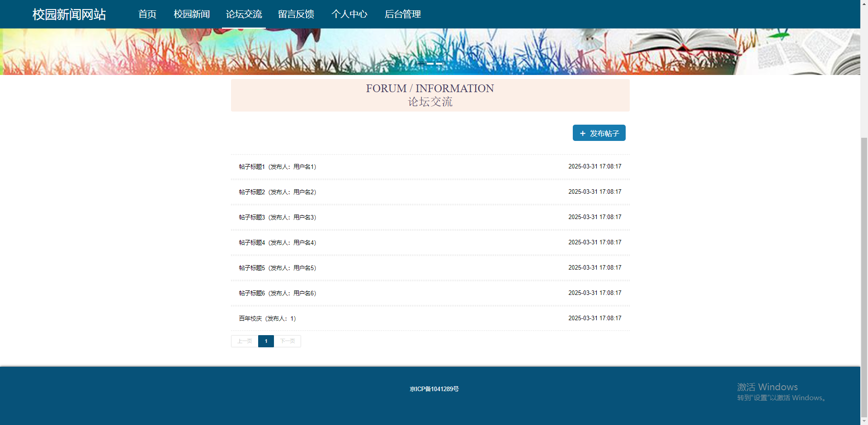Switch to the 论坛交流 tab
868x425 pixels.
244,14
